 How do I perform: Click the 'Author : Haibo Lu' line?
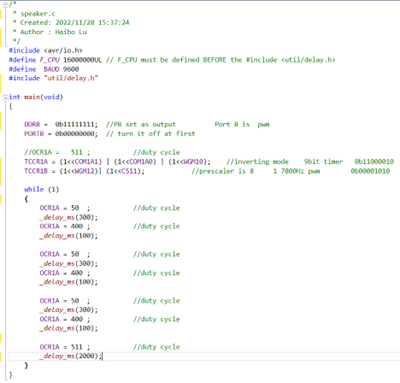(53, 32)
